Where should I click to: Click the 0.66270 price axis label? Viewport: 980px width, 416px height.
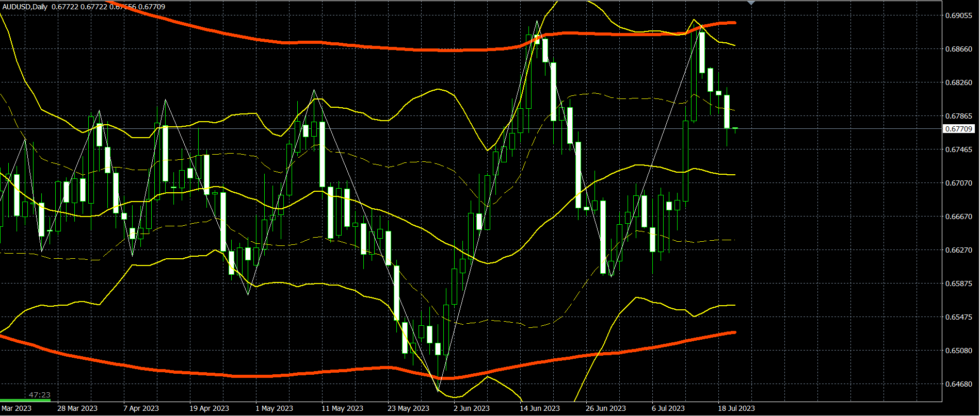(x=959, y=250)
